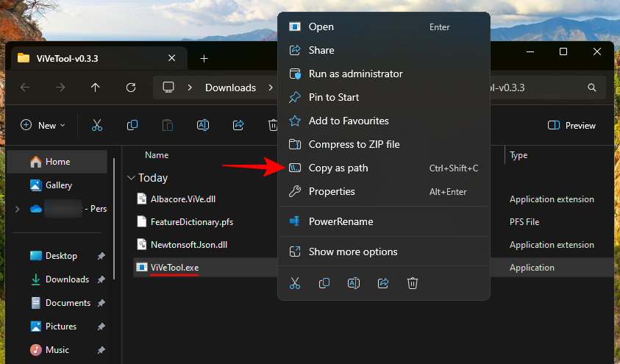Viewport: 620px width, 364px height.
Task: Click the Copy icon in Explorer toolbar
Action: coord(132,126)
